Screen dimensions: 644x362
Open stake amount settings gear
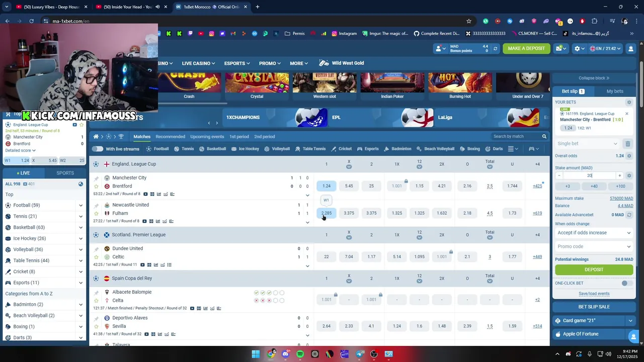[629, 175]
